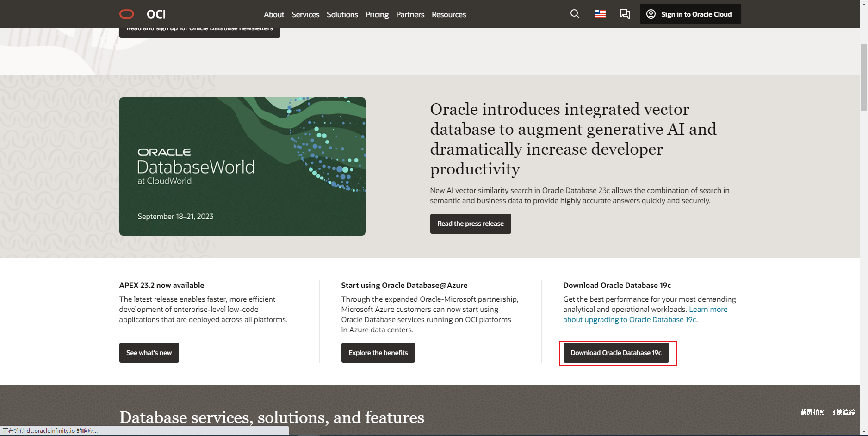Click Read the press release button
This screenshot has width=868, height=436.
pyautogui.click(x=470, y=224)
